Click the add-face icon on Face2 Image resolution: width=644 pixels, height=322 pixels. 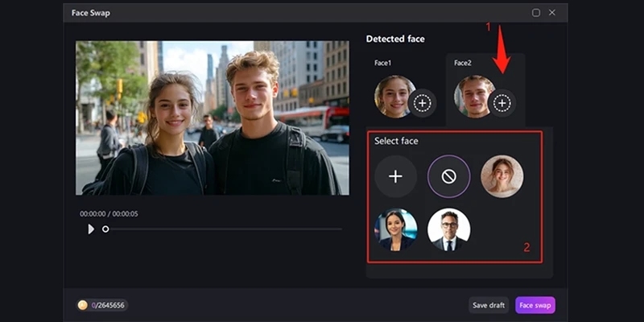coord(502,103)
